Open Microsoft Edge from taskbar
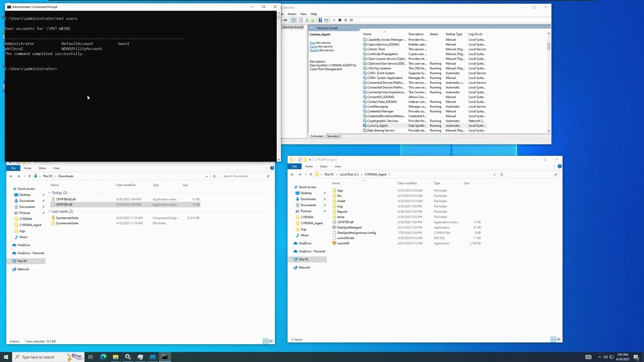Screen dimensions: 644x362 pos(103,357)
